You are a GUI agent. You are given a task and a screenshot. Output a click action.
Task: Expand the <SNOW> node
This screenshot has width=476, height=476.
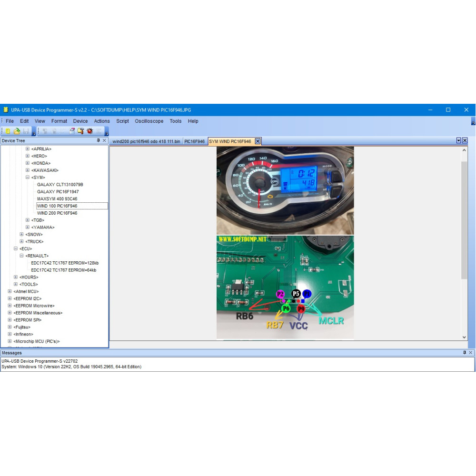21,234
